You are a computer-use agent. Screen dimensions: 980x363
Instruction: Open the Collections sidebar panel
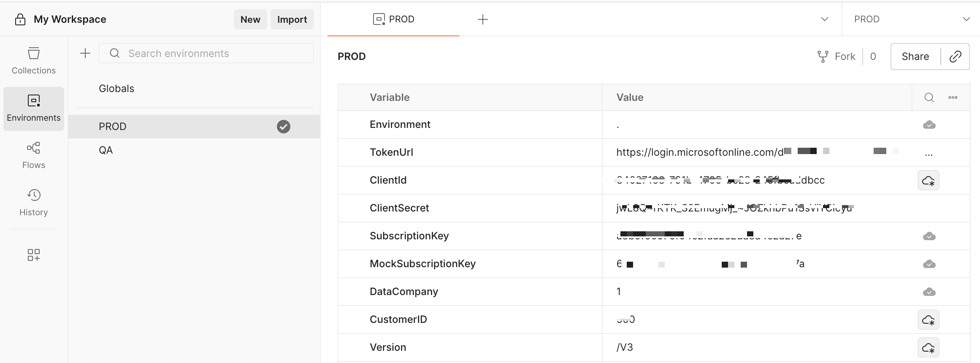coord(33,61)
